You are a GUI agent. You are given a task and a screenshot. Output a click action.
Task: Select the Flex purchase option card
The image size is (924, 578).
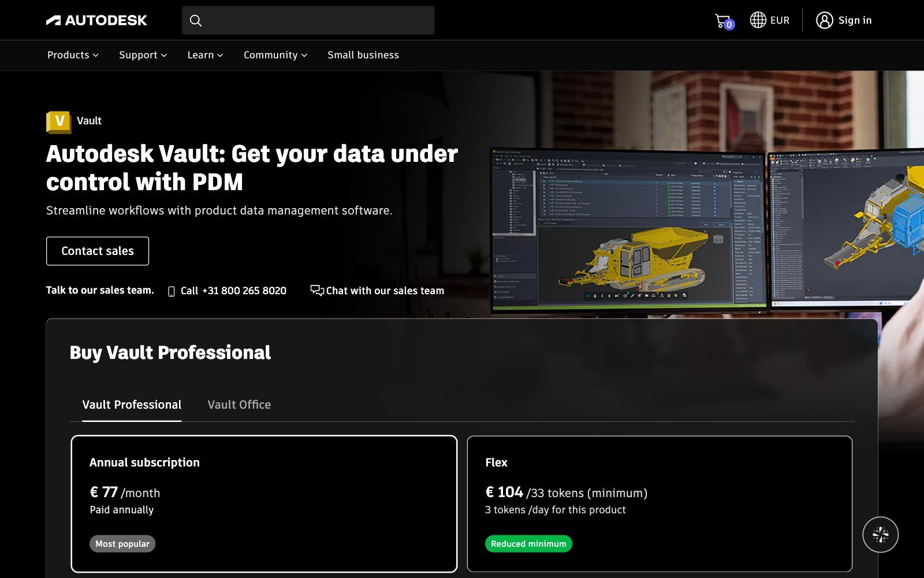coord(660,504)
